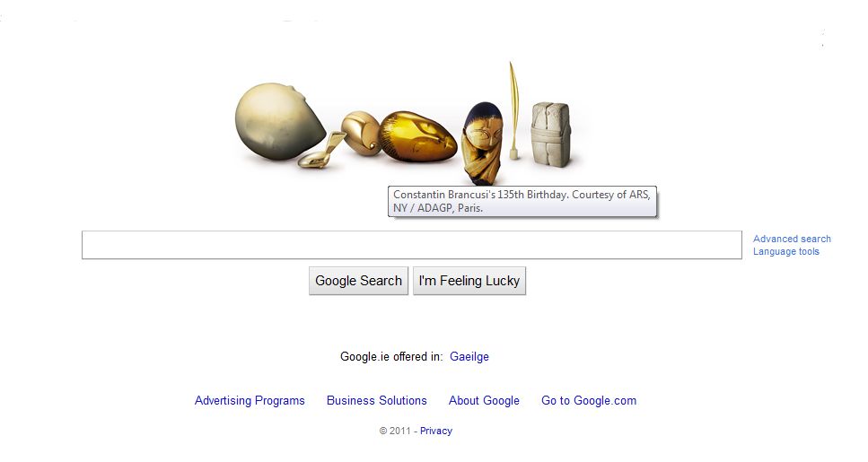
Task: Click the small bronze egg head sculpture
Action: coord(361,133)
